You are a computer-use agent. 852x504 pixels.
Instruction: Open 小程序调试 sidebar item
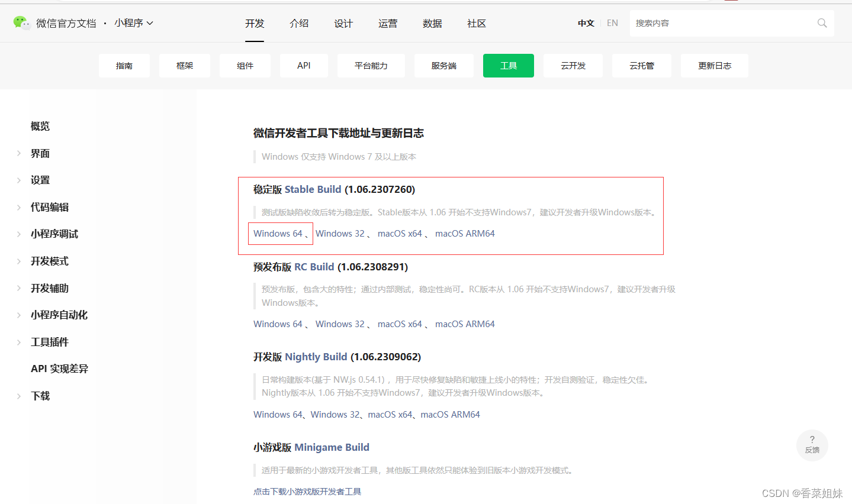pos(54,234)
